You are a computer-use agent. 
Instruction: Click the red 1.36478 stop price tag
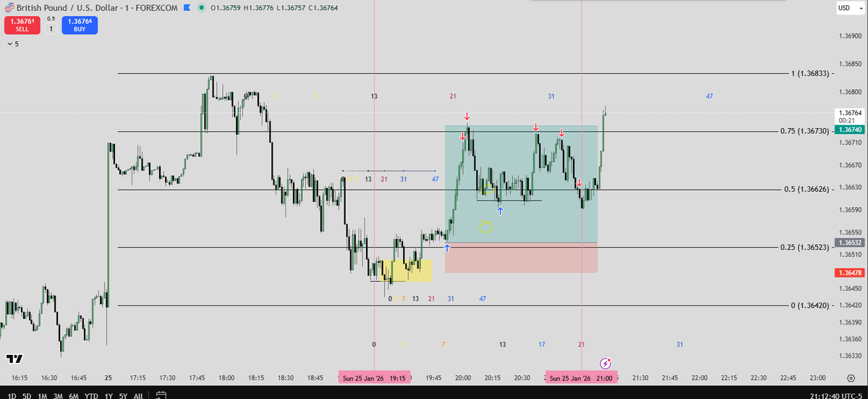point(850,273)
